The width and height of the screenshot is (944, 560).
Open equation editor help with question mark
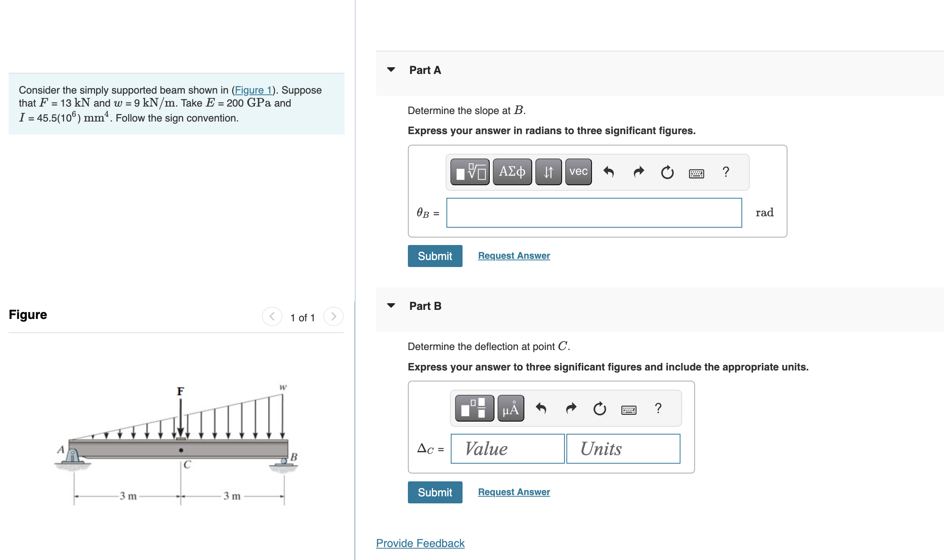click(x=726, y=172)
